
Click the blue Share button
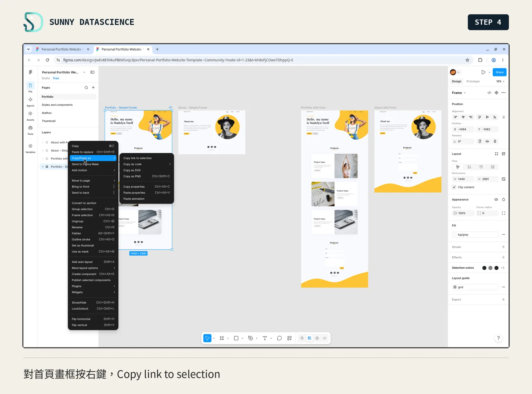click(499, 72)
